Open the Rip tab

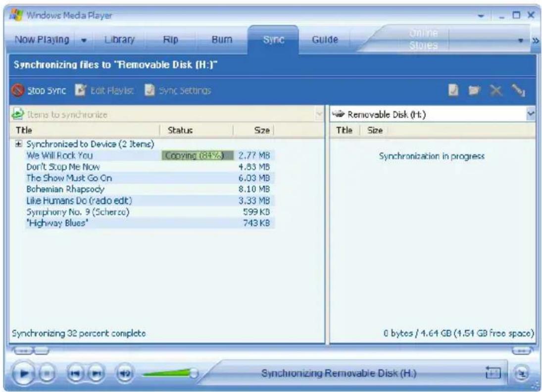(170, 40)
